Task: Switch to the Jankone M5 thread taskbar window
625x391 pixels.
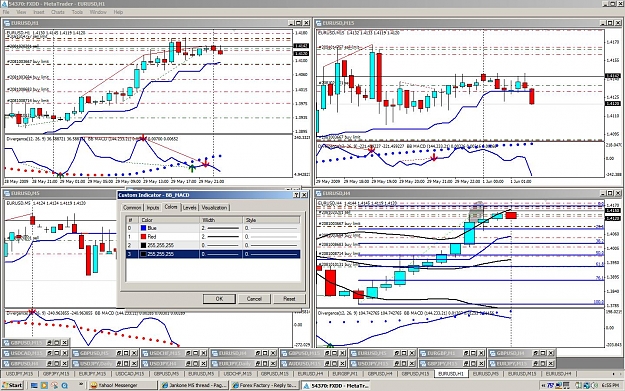Action: click(193, 385)
